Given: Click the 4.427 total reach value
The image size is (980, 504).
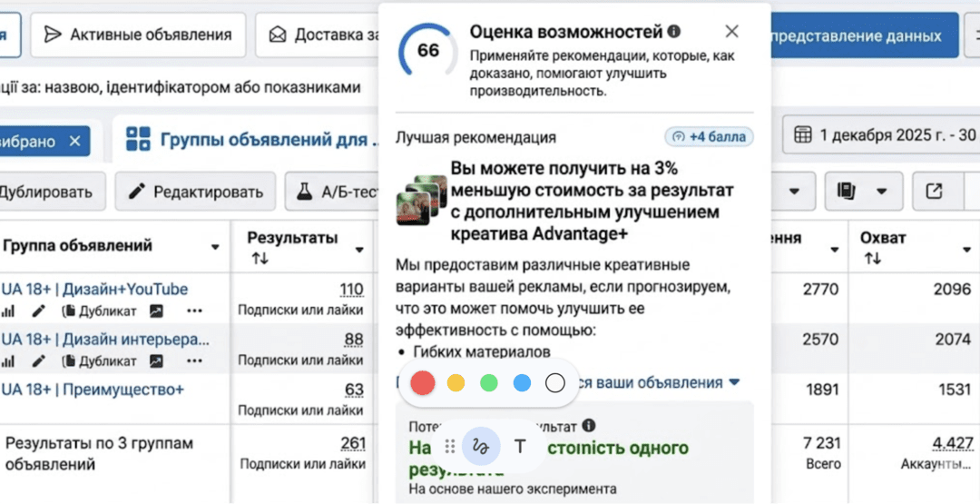Looking at the screenshot, I should (953, 443).
